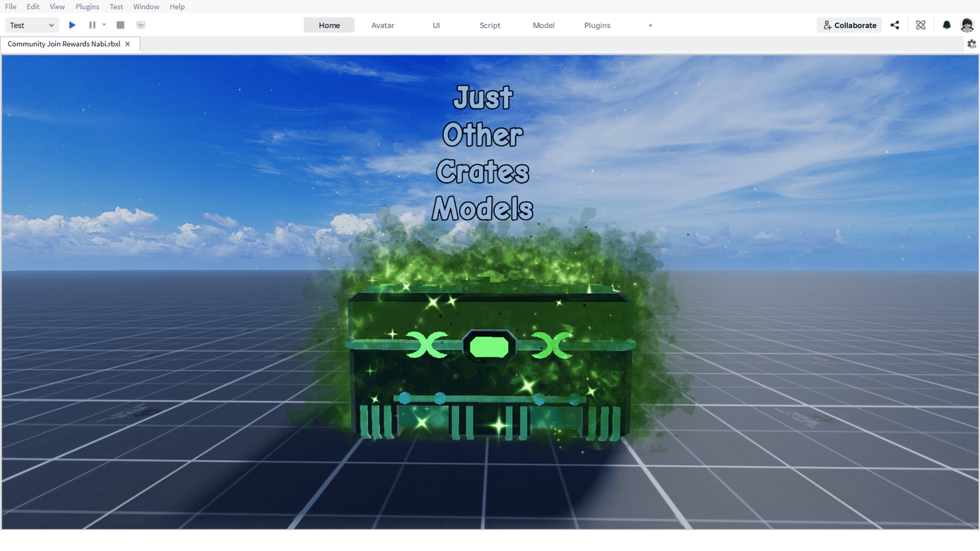Switch to the Avatar toolbar tab
980x551 pixels.
coord(383,25)
